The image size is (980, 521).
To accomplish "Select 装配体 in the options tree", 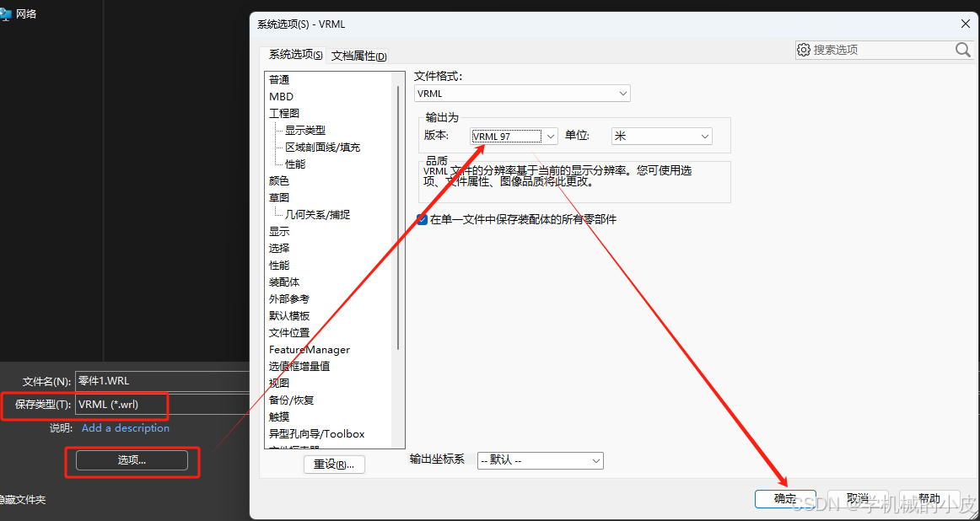I will tap(284, 282).
